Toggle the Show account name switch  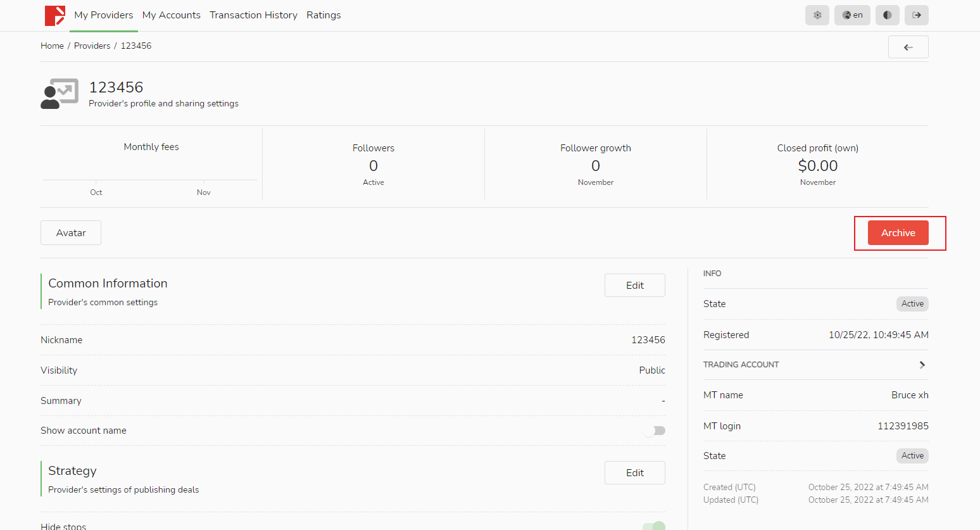coord(655,431)
